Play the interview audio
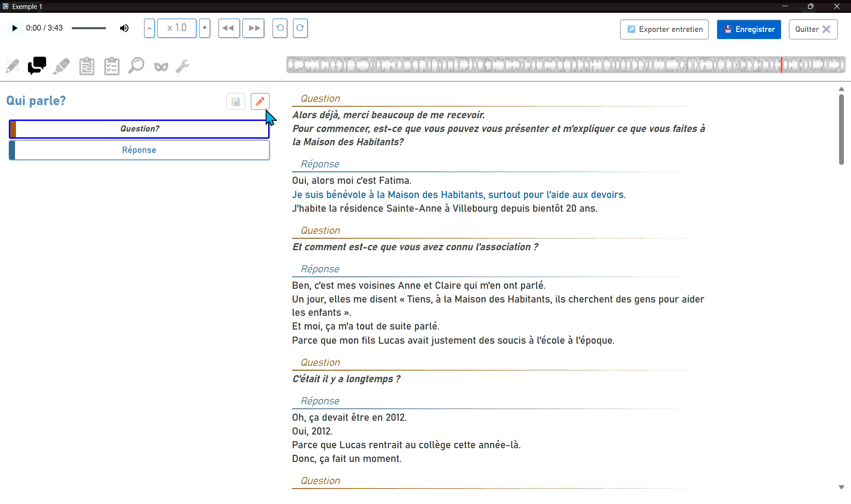Image resolution: width=851 pixels, height=504 pixels. pyautogui.click(x=15, y=28)
